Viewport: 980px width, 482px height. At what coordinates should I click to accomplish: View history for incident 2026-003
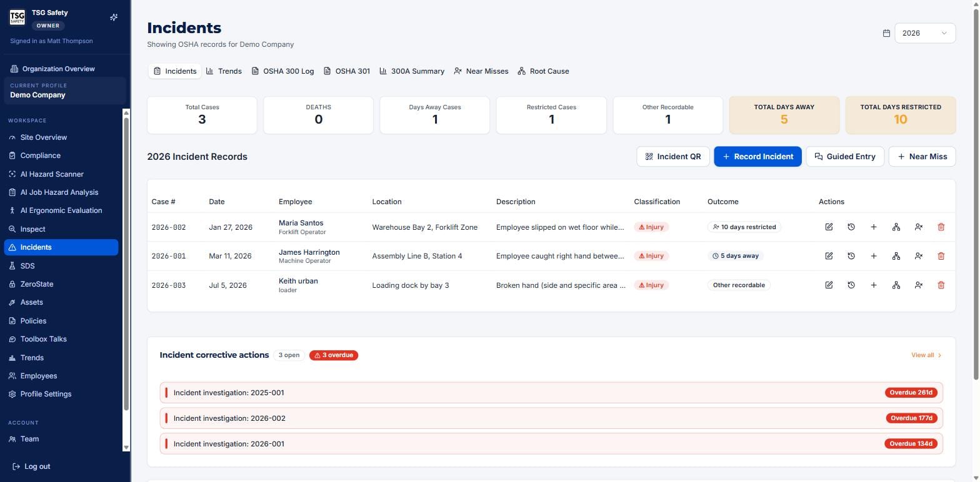click(x=851, y=285)
